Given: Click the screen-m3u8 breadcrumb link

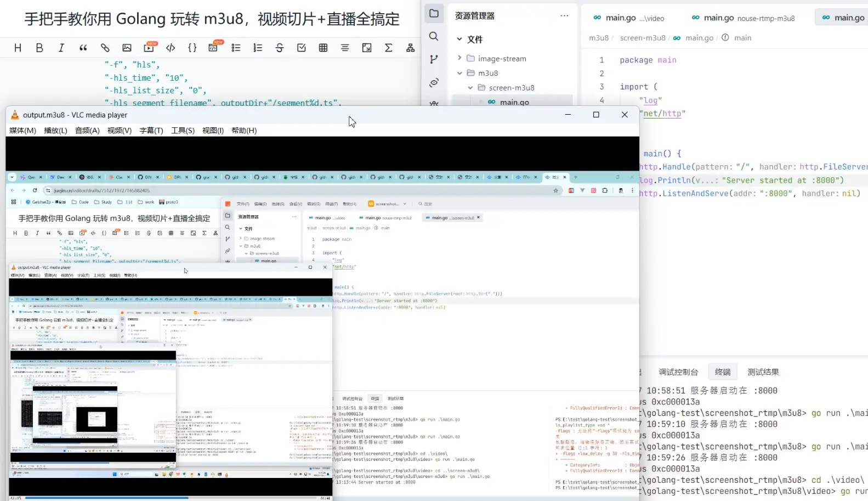Looking at the screenshot, I should pos(642,38).
